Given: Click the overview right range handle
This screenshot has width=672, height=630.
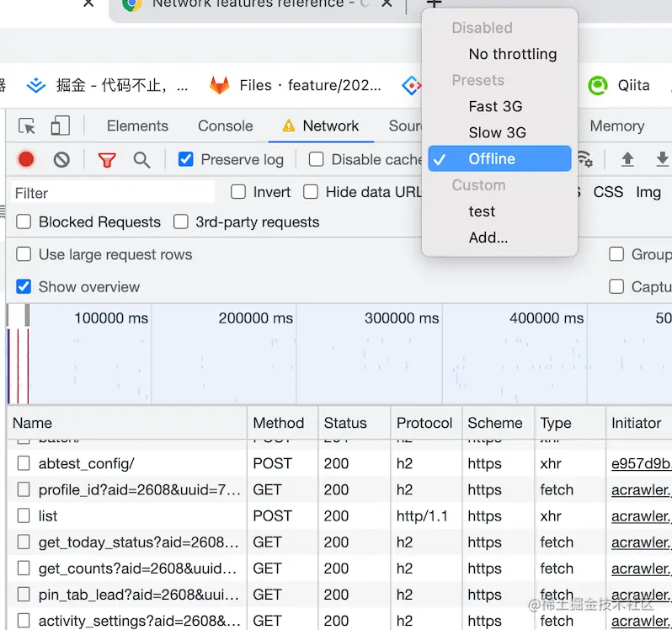Looking at the screenshot, I should tap(28, 315).
